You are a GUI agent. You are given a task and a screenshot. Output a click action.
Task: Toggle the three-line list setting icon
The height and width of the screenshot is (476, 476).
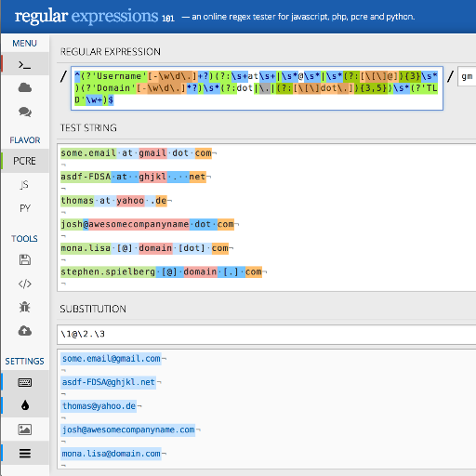pos(25,453)
